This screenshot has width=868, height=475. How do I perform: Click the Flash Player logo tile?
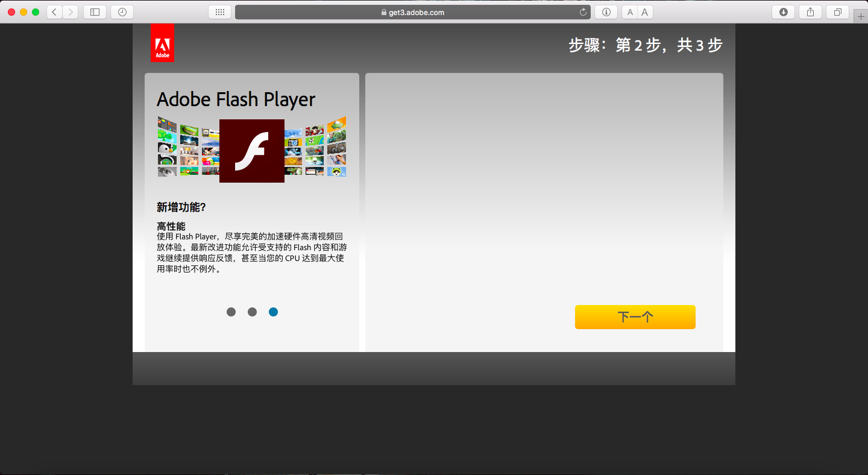tap(252, 151)
